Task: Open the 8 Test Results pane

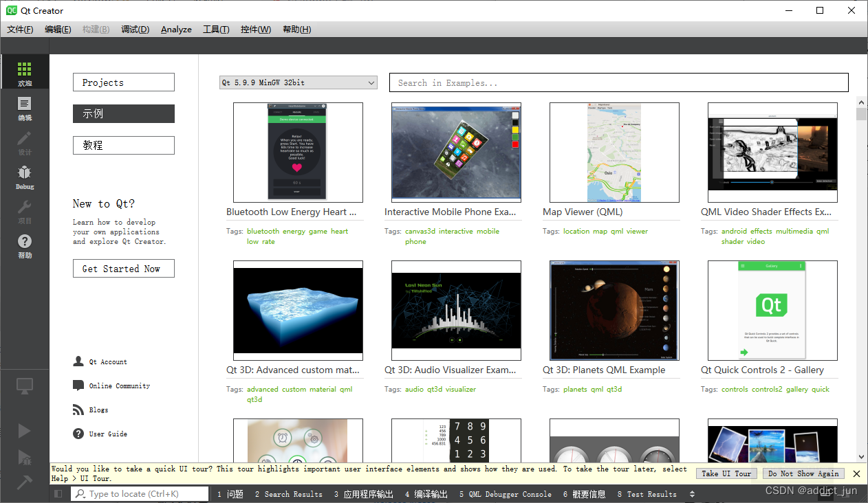Action: tap(647, 494)
